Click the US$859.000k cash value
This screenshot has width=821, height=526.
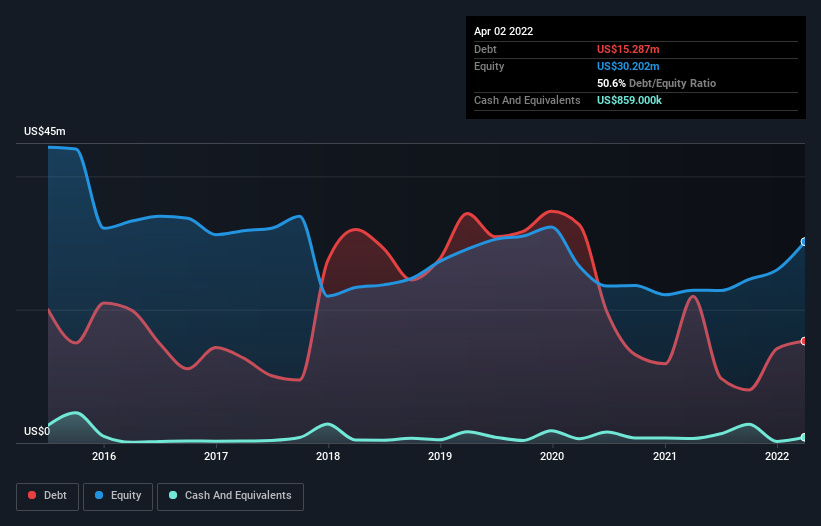tap(629, 100)
